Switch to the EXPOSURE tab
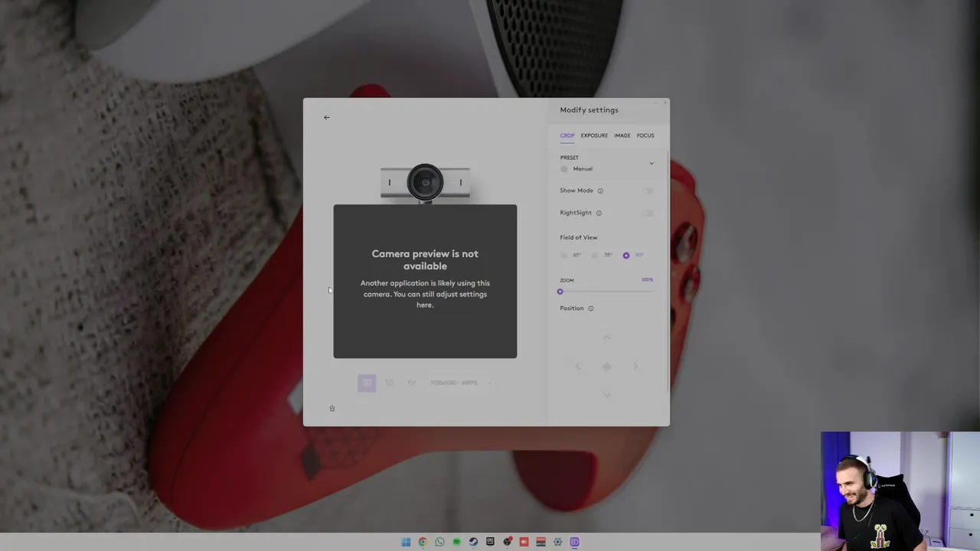This screenshot has width=980, height=551. 594,135
